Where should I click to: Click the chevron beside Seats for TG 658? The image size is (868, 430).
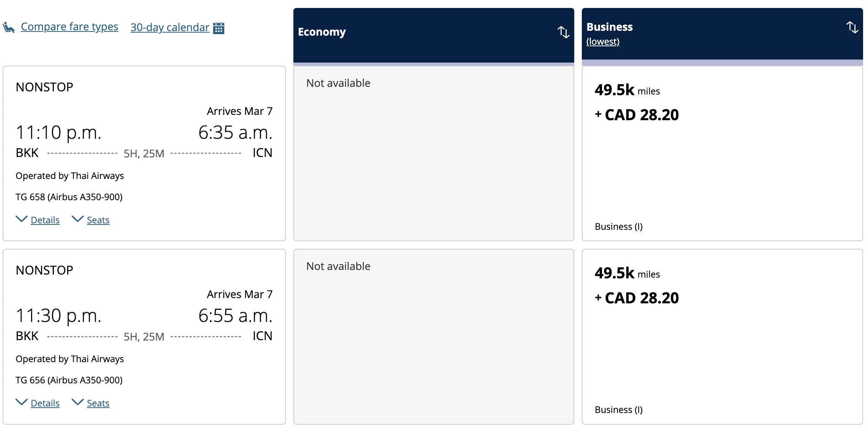(77, 219)
